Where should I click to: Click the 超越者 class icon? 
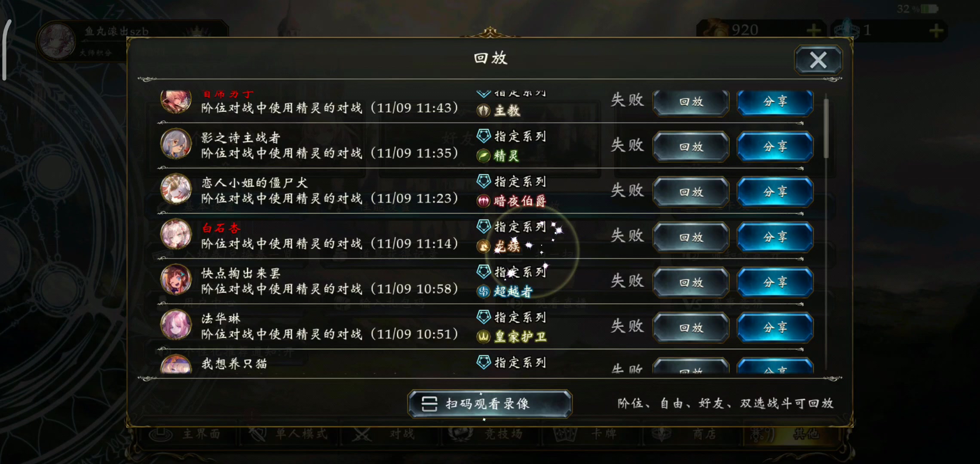(x=484, y=291)
